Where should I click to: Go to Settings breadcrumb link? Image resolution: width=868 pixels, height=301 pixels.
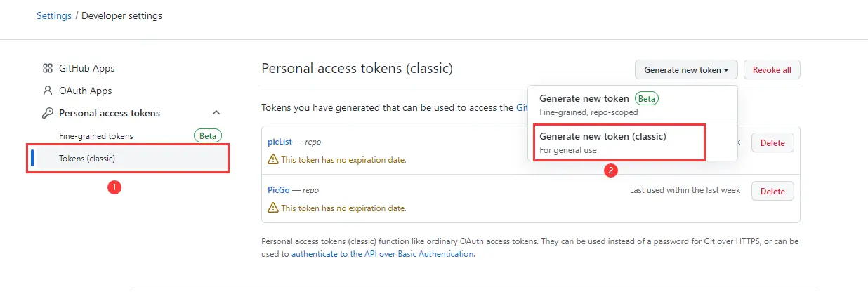coord(54,15)
